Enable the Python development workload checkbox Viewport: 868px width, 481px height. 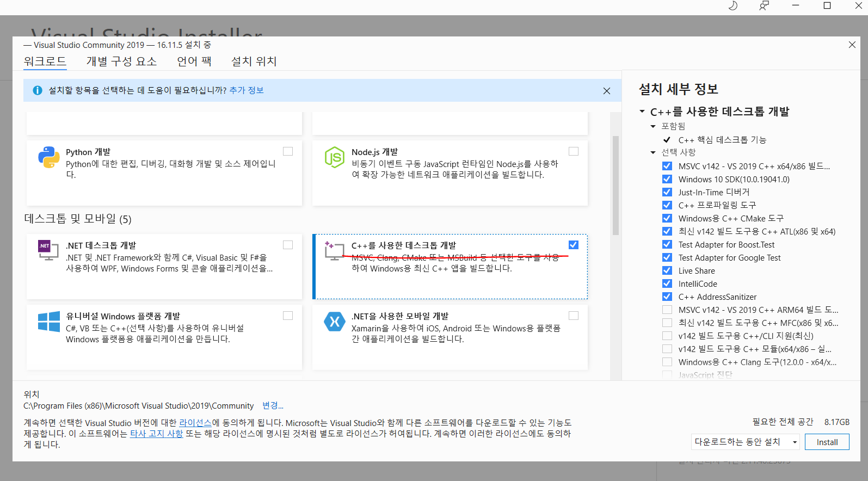click(288, 151)
